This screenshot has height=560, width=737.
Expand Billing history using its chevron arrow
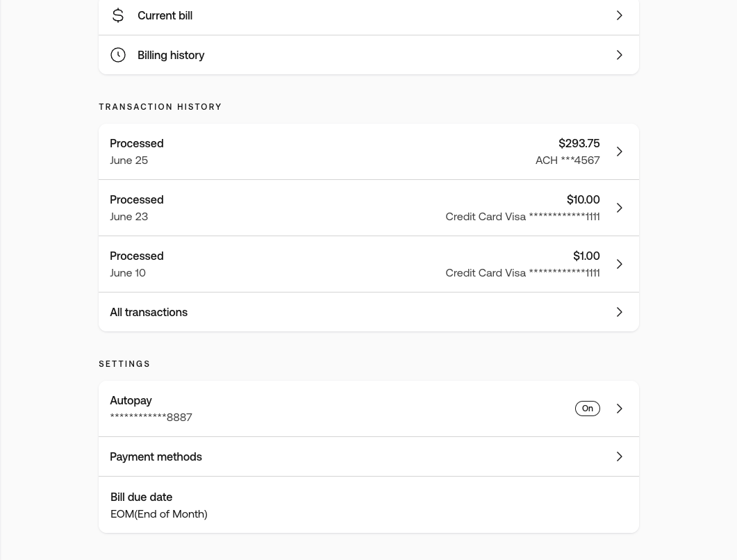coord(619,55)
